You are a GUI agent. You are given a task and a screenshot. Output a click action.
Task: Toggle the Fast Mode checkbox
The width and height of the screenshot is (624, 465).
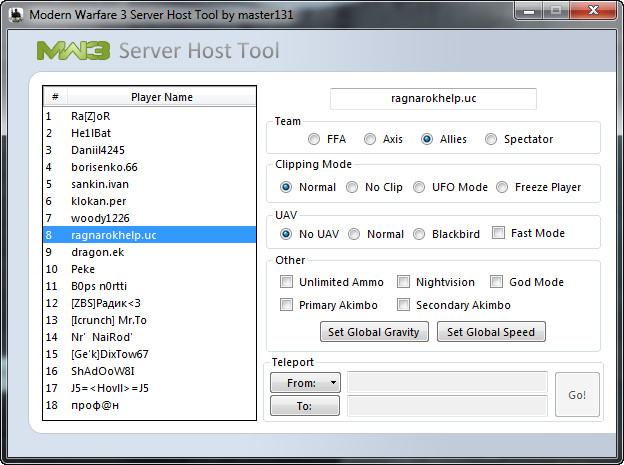click(498, 232)
